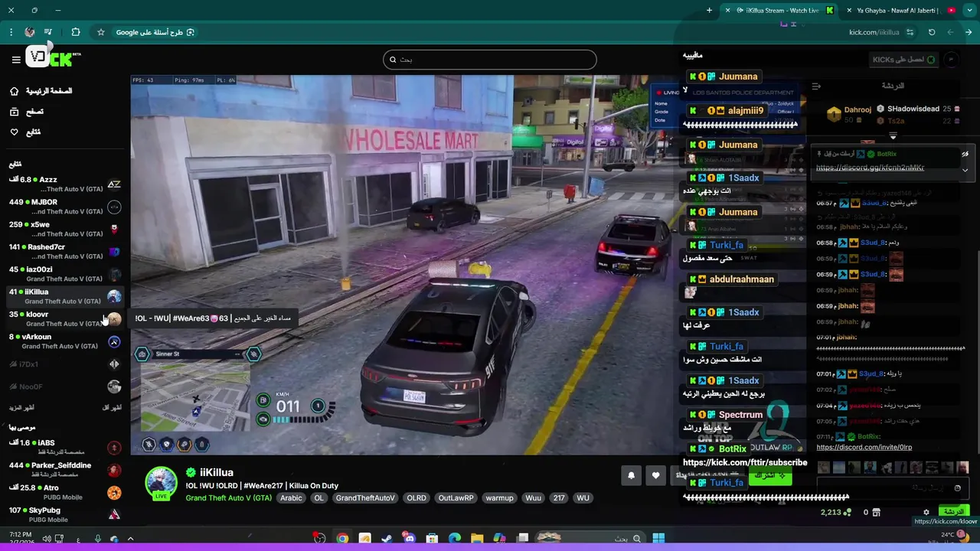Reload the page

click(x=932, y=32)
